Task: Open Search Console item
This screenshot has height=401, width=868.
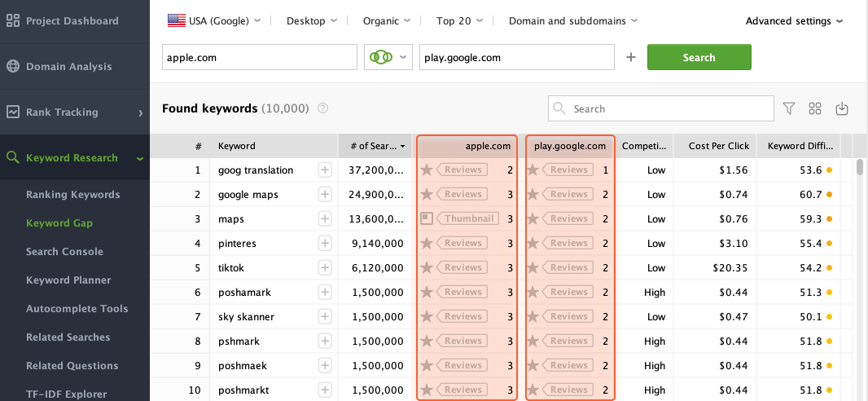Action: coord(65,252)
